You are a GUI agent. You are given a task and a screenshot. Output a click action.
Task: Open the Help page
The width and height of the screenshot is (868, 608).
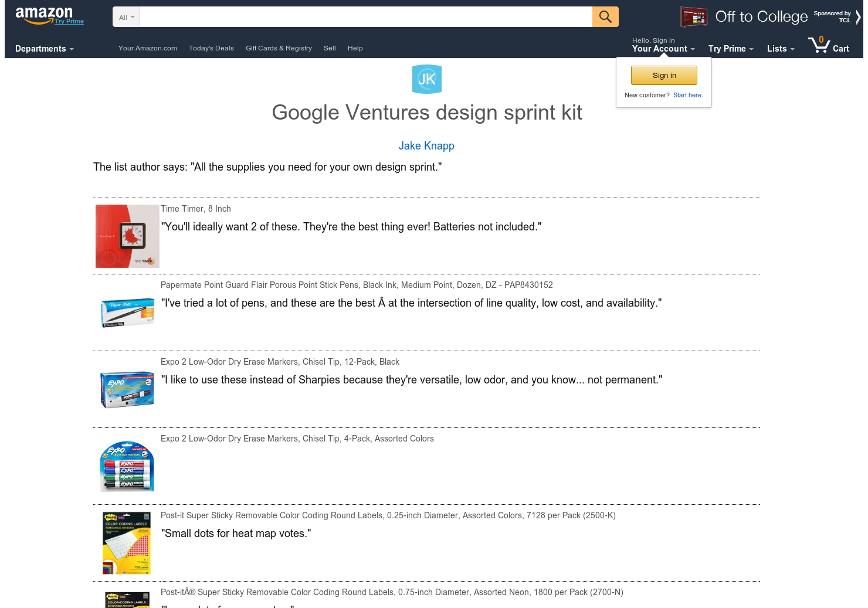pos(355,48)
